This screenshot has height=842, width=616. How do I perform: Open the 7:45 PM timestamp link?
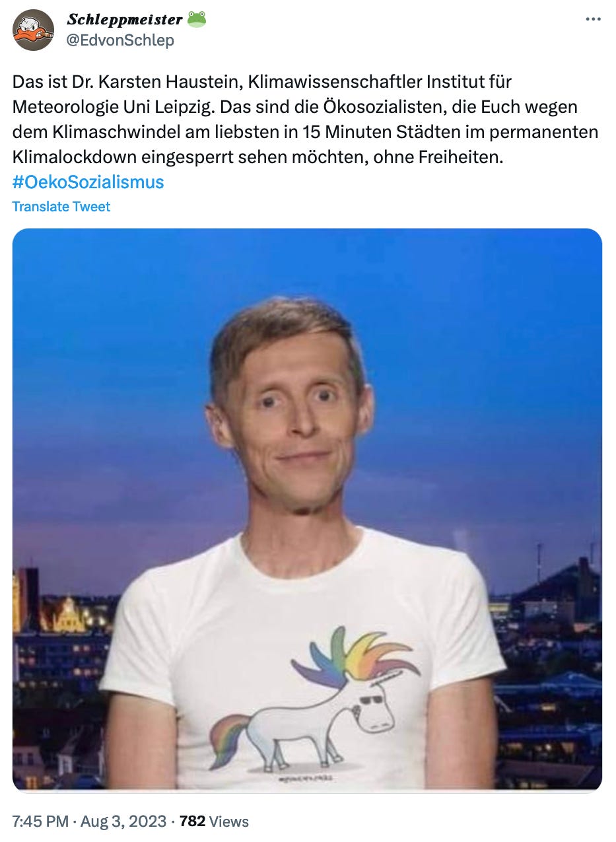coord(40,822)
